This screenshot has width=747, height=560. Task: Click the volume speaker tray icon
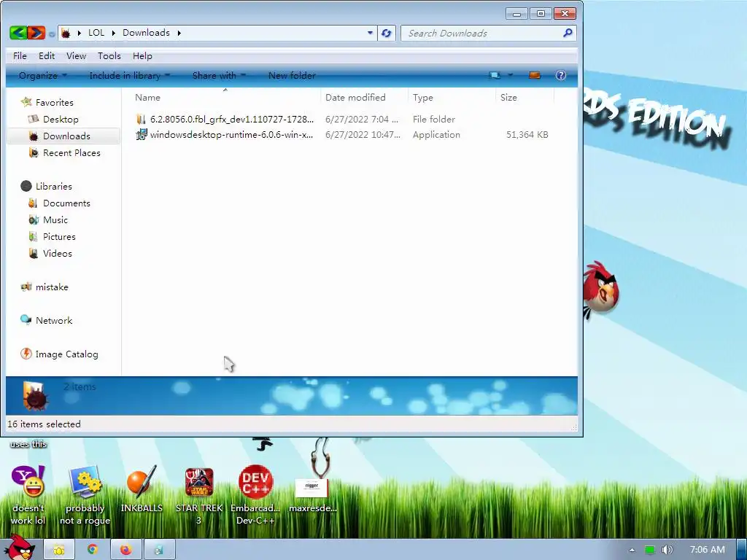[x=667, y=550]
